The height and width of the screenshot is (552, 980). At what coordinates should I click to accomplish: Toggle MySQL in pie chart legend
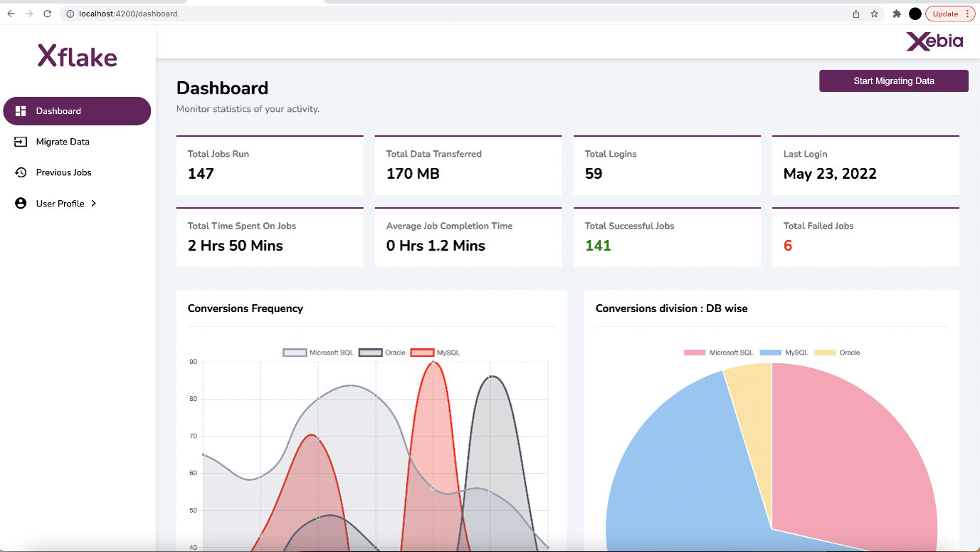[784, 353]
